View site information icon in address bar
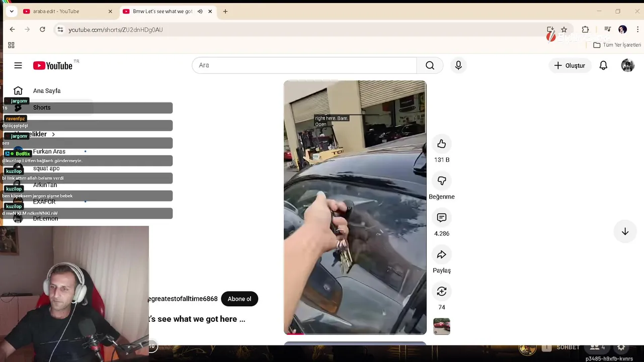 pos(60,30)
